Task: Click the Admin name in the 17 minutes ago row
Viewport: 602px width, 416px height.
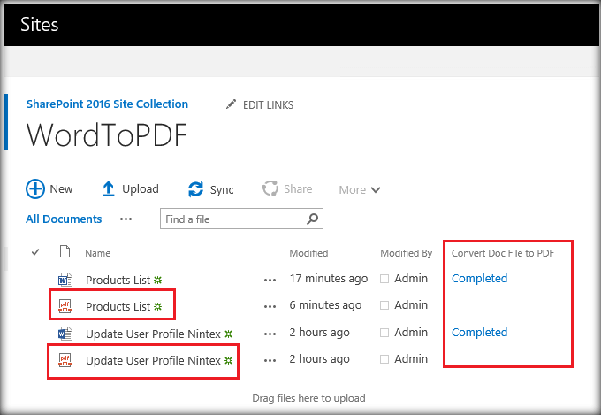Action: pos(411,278)
